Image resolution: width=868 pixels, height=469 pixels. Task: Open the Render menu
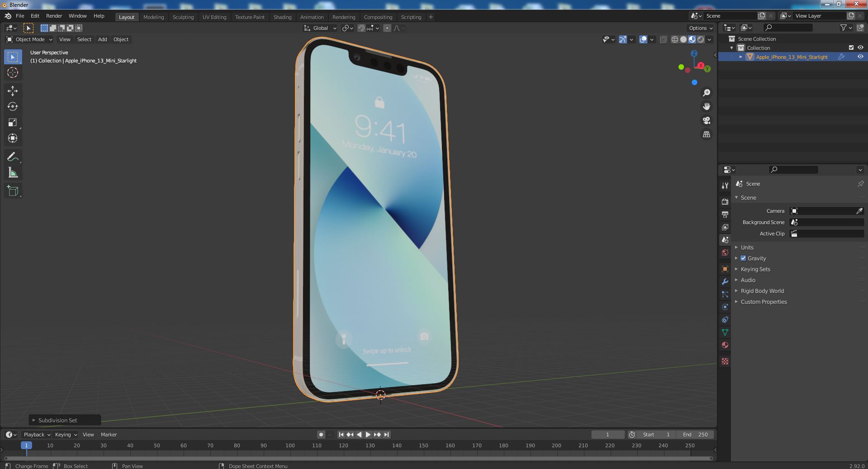54,16
